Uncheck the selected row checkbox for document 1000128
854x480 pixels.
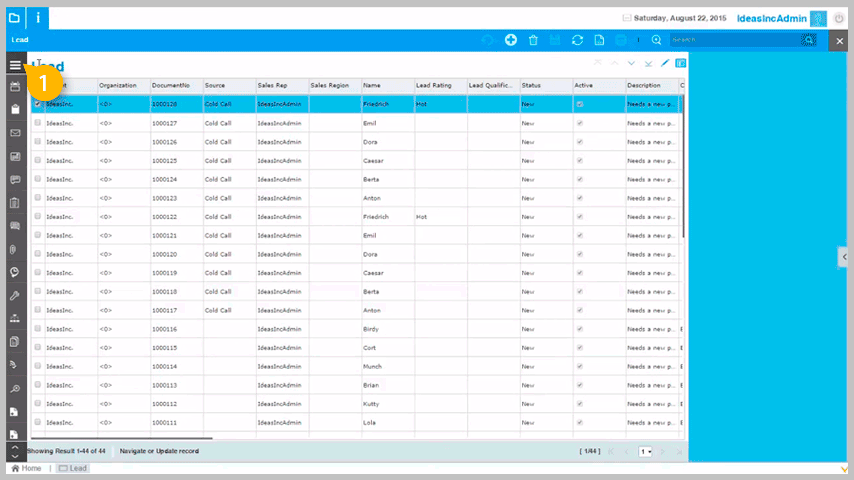pos(38,104)
